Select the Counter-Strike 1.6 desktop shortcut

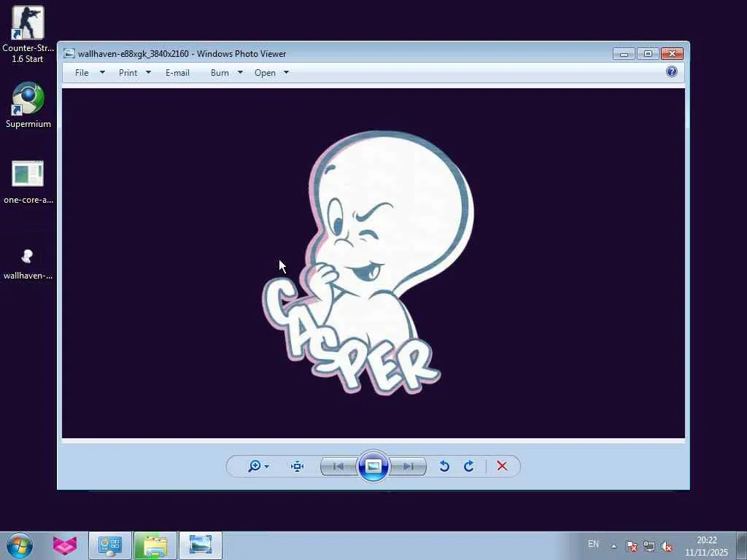(28, 34)
